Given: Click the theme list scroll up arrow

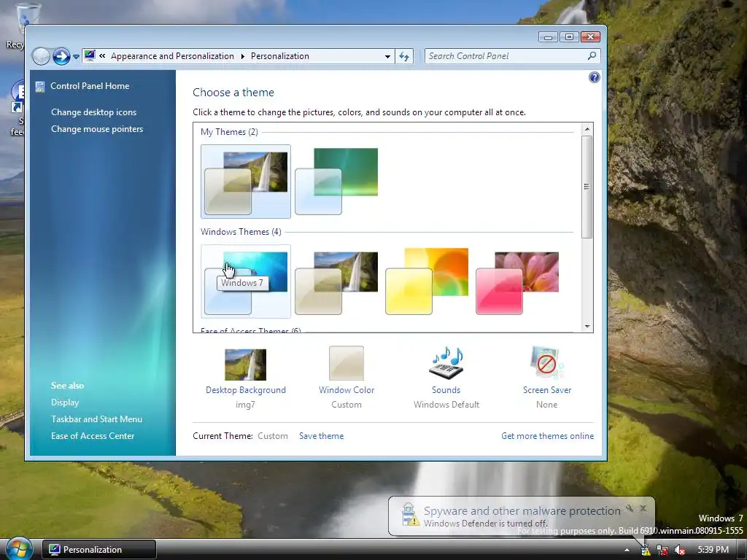Looking at the screenshot, I should point(587,129).
